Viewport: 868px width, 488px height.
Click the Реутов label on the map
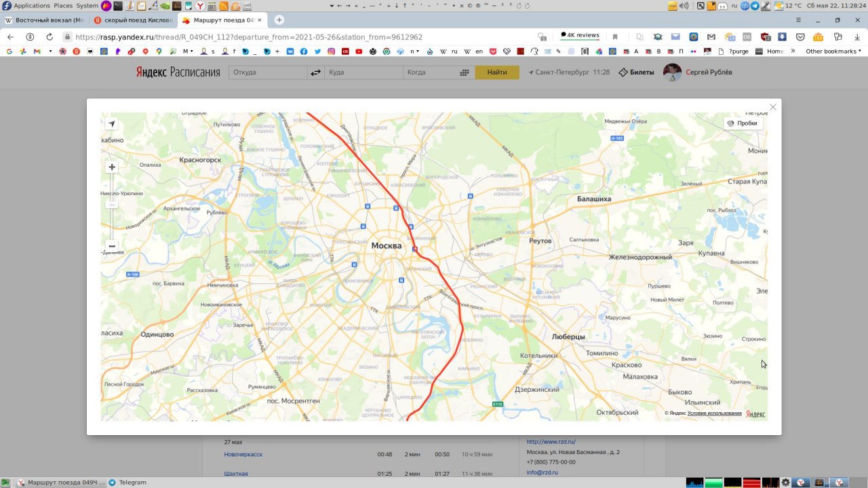coord(540,241)
